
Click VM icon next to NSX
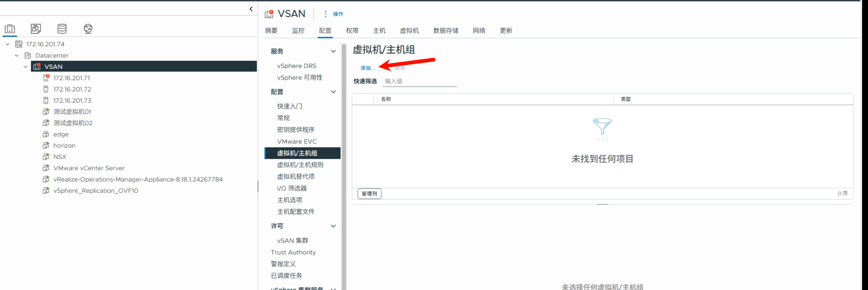pos(46,157)
